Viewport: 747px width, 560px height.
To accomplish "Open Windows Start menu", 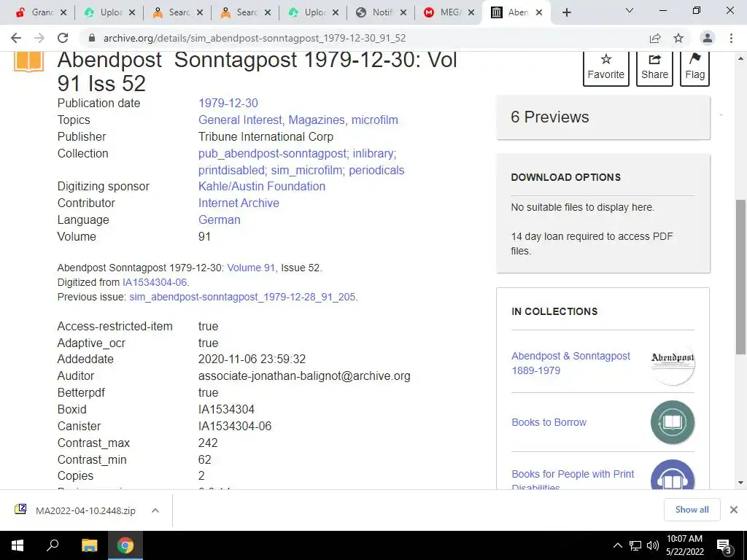I will coord(18,545).
